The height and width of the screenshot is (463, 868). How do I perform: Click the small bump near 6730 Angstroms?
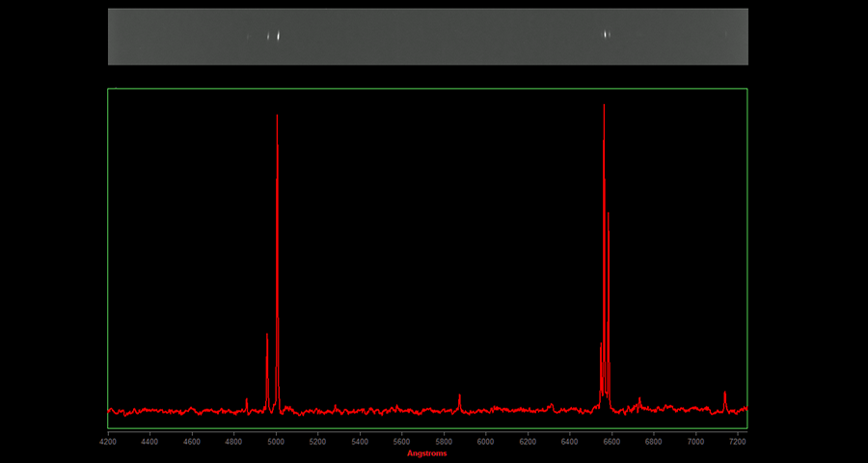click(639, 399)
